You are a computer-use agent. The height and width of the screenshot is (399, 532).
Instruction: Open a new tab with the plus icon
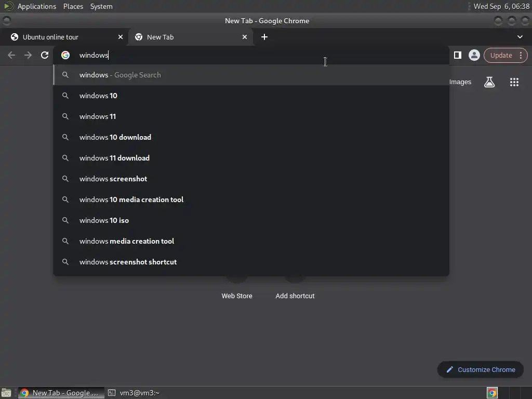(264, 37)
